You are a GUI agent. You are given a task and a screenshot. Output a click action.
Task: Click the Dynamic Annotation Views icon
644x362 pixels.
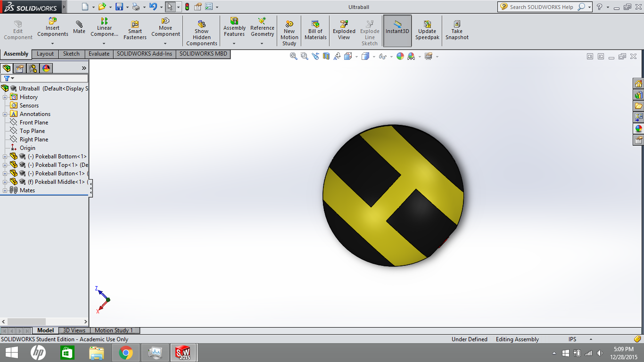(x=337, y=56)
